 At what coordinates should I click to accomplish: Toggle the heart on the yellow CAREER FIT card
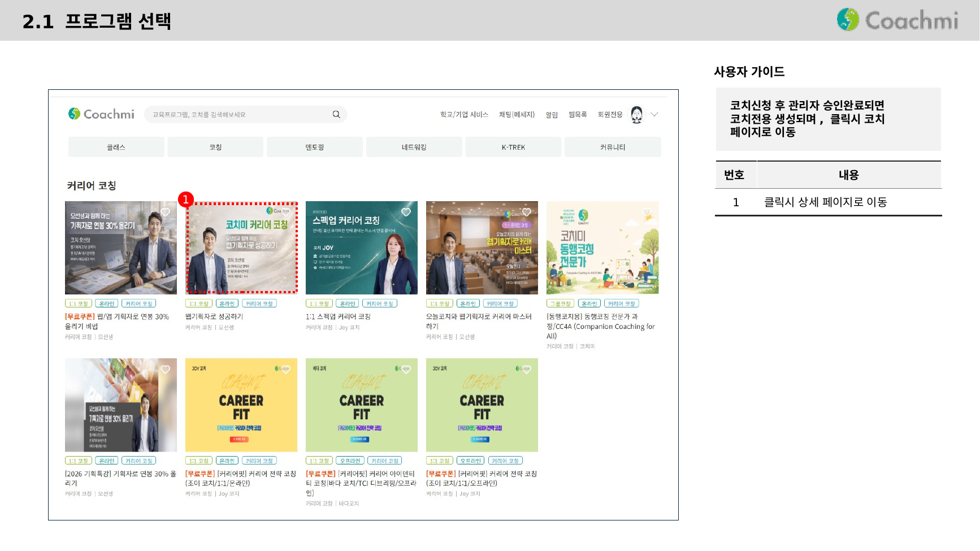(x=285, y=369)
